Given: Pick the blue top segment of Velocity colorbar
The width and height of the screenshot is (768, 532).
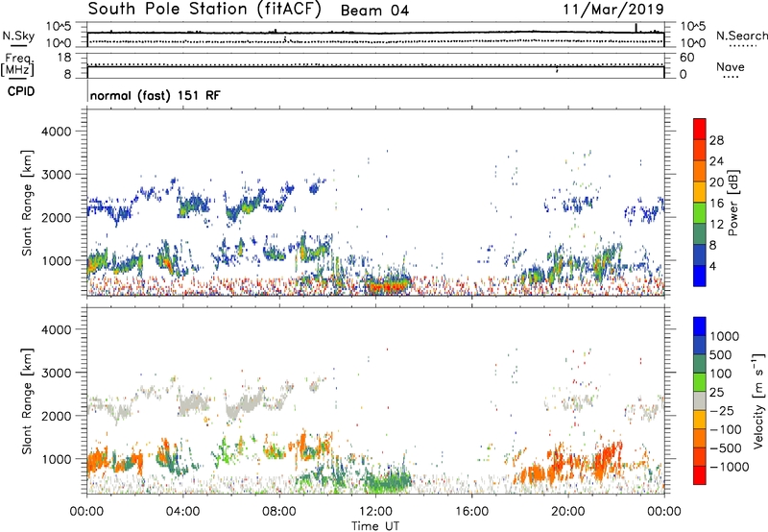Looking at the screenshot, I should 700,326.
